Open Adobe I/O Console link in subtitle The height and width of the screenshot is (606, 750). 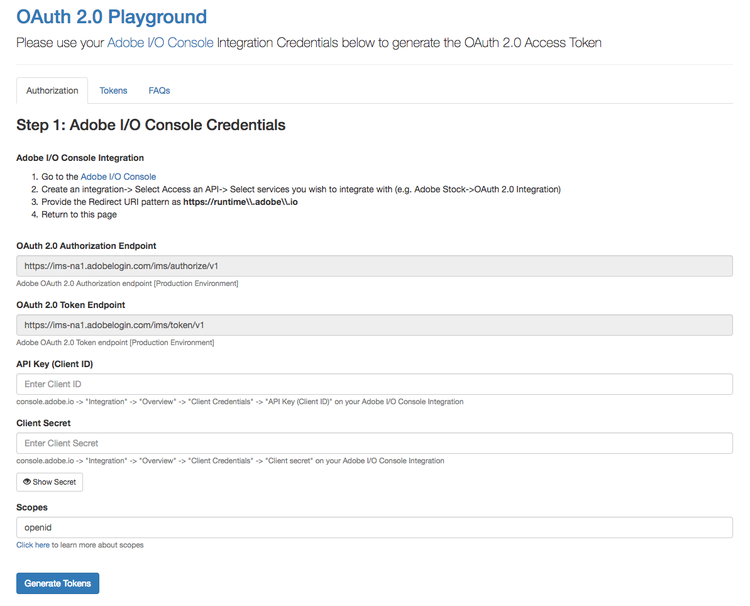pos(160,43)
